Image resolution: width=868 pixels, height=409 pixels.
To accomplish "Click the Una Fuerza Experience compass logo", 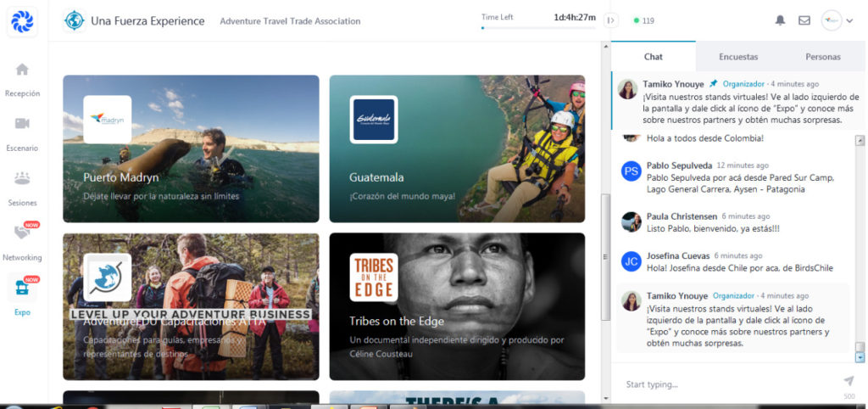I will tap(75, 21).
